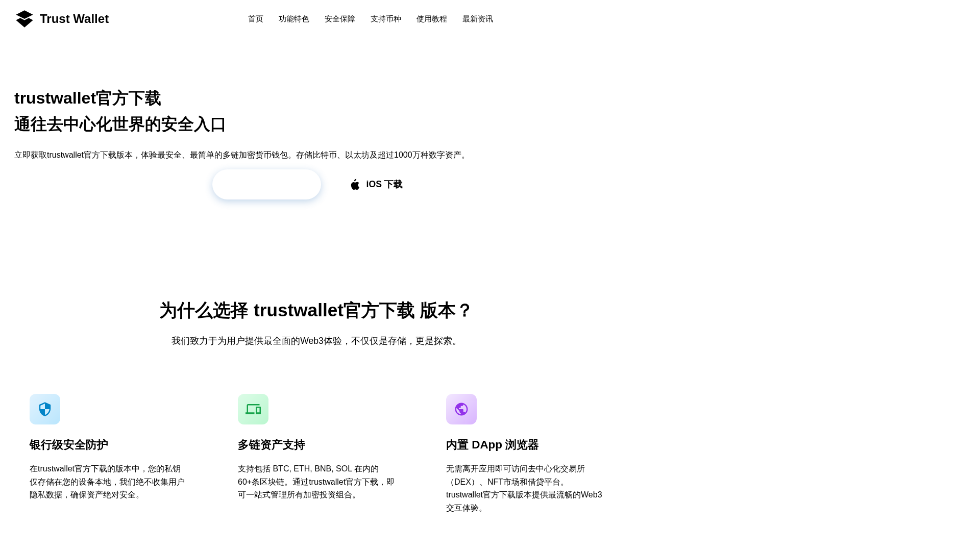Open the Trust Wallet brand name link
The height and width of the screenshot is (551, 980).
[74, 19]
